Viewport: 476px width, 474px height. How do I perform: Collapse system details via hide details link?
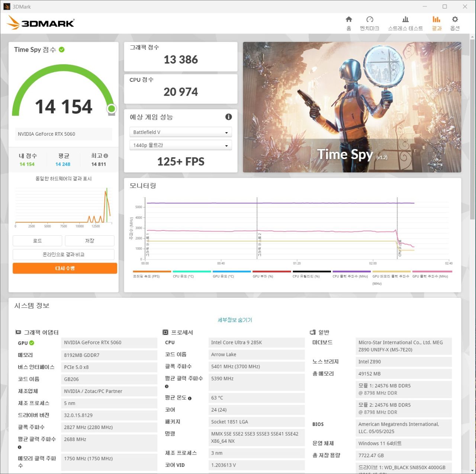(235, 320)
